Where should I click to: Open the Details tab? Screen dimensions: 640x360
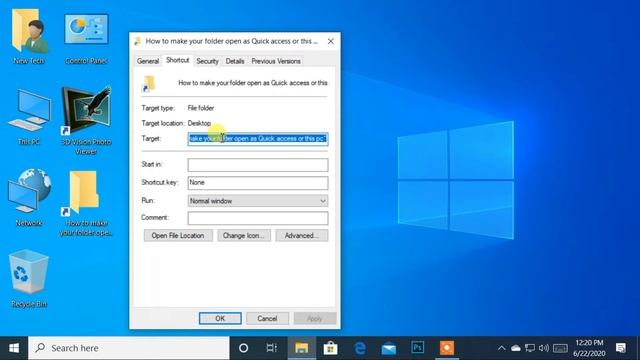pyautogui.click(x=235, y=61)
